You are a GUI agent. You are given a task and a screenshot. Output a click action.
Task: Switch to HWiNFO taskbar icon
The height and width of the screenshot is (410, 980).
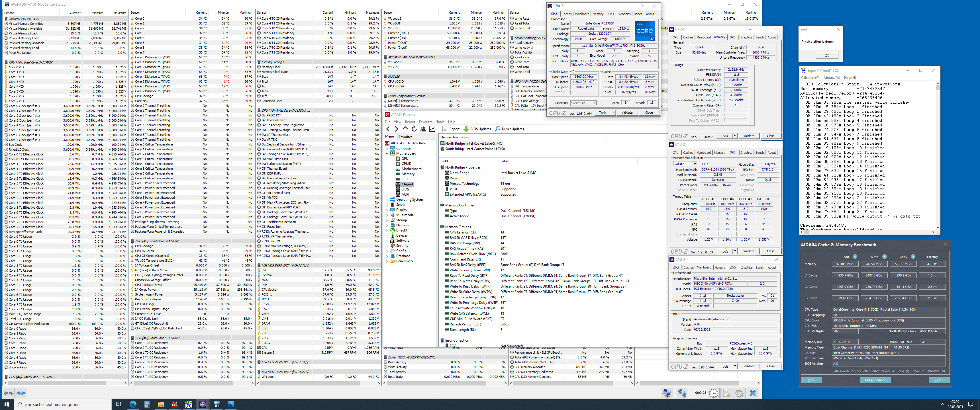[x=217, y=404]
